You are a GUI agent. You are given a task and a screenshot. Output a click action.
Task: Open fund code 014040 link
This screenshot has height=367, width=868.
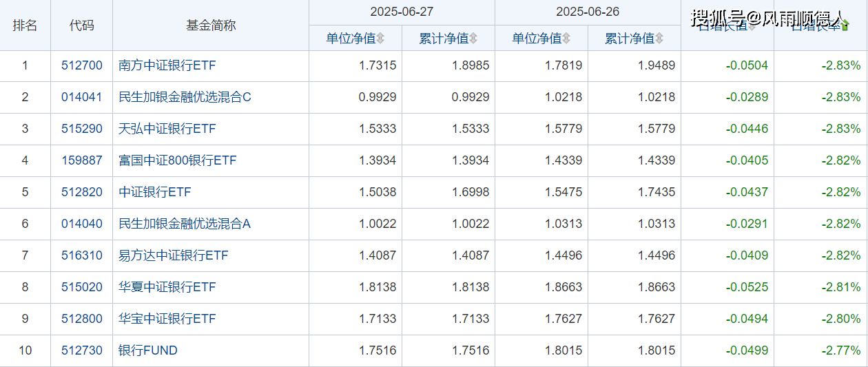tap(81, 224)
